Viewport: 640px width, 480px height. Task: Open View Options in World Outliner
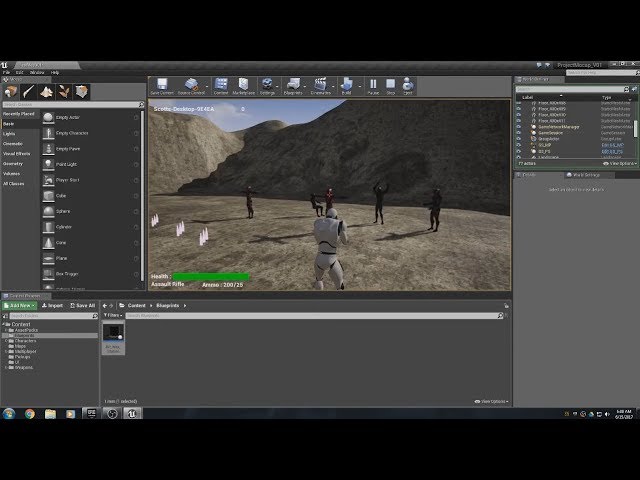620,164
